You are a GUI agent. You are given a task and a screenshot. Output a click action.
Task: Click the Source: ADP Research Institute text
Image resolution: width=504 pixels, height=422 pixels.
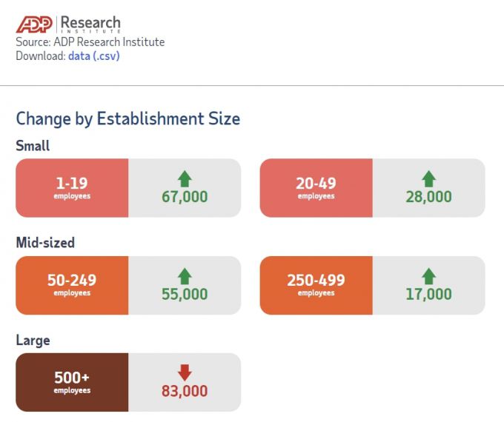tap(90, 42)
